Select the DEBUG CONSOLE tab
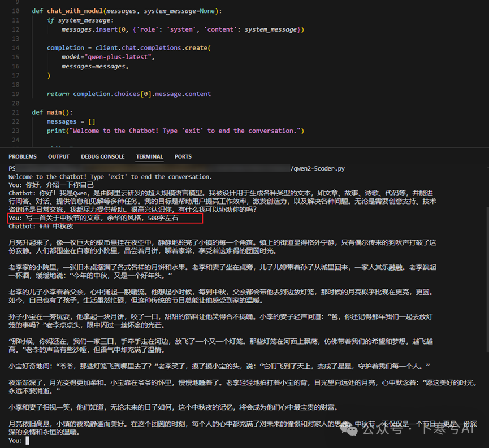The height and width of the screenshot is (448, 489). coord(102,156)
